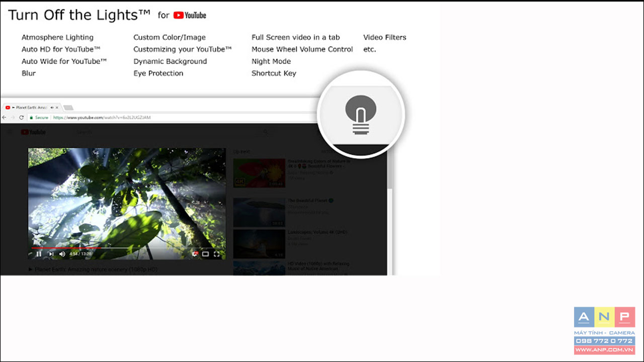Click the Custom Color/Image text
This screenshot has height=362, width=644.
(170, 37)
